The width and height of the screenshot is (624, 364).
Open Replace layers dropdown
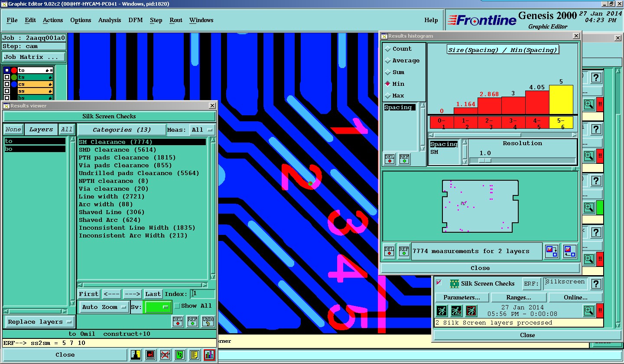[39, 322]
